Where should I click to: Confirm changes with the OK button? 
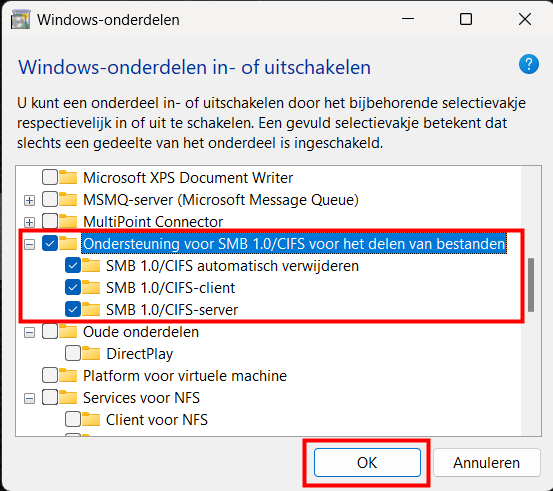pos(367,462)
